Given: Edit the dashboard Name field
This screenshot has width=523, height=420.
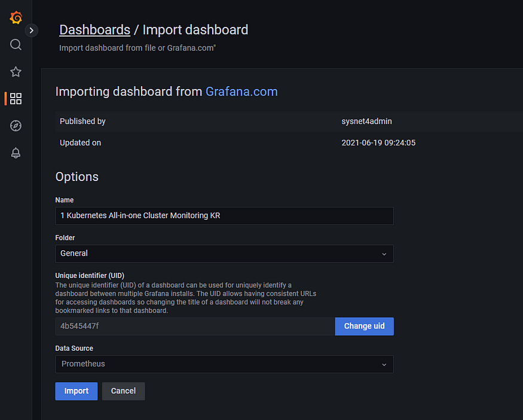Looking at the screenshot, I should pyautogui.click(x=224, y=216).
